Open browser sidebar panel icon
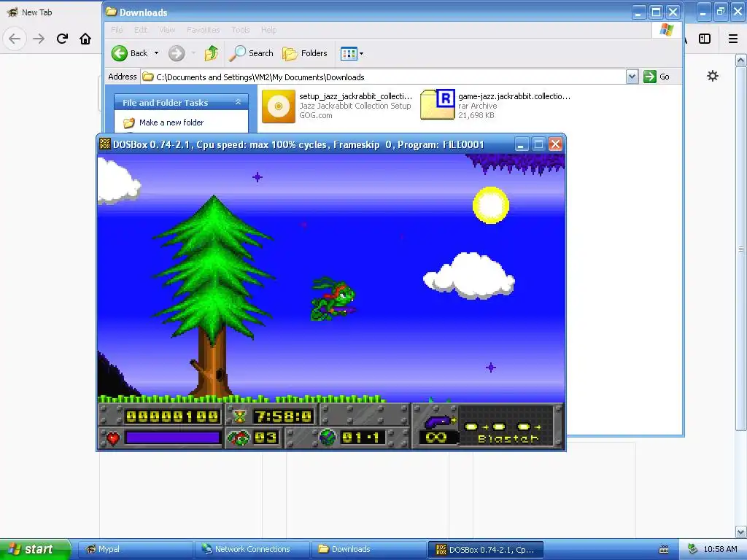 [705, 39]
